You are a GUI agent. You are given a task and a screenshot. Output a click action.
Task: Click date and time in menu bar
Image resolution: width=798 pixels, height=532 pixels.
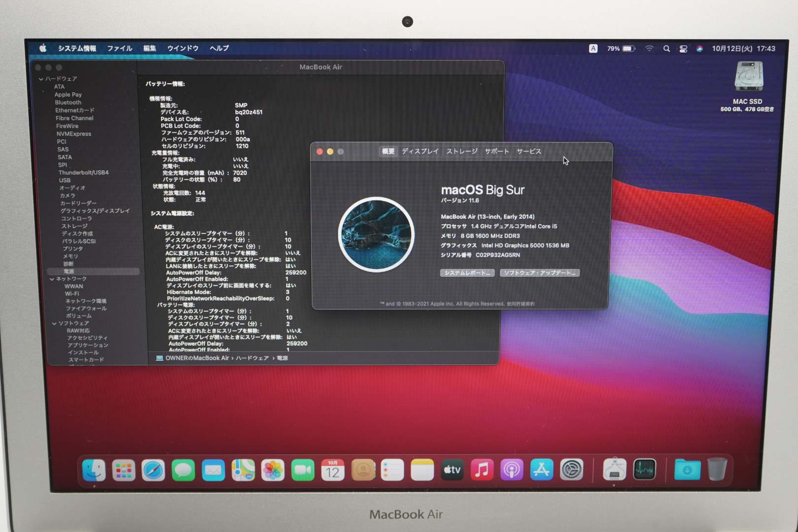coord(743,49)
